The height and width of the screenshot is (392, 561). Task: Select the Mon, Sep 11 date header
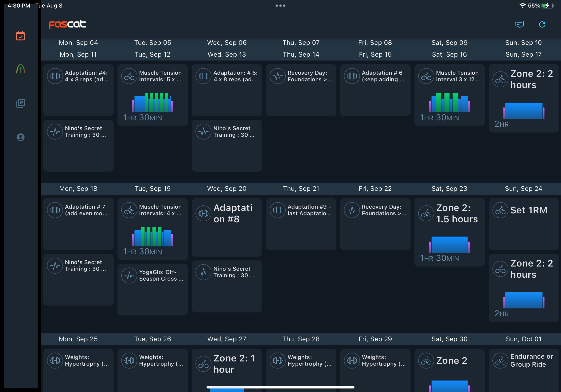[x=78, y=54]
